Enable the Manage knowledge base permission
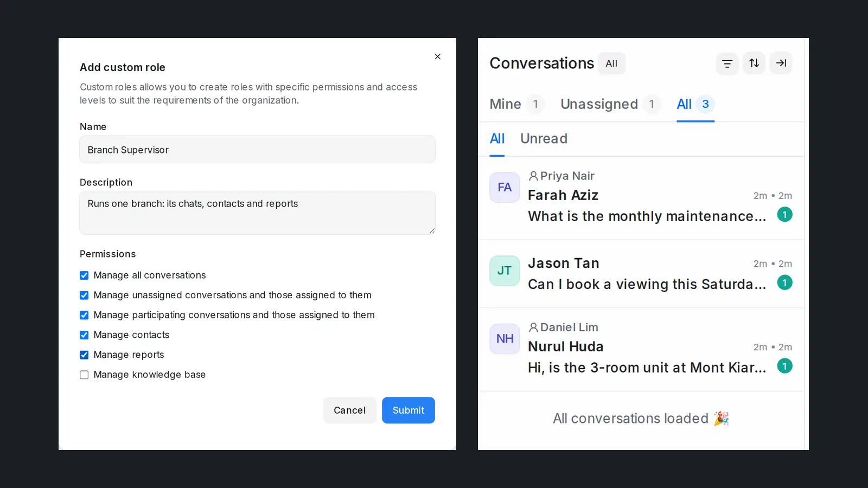The height and width of the screenshot is (488, 868). click(x=84, y=375)
